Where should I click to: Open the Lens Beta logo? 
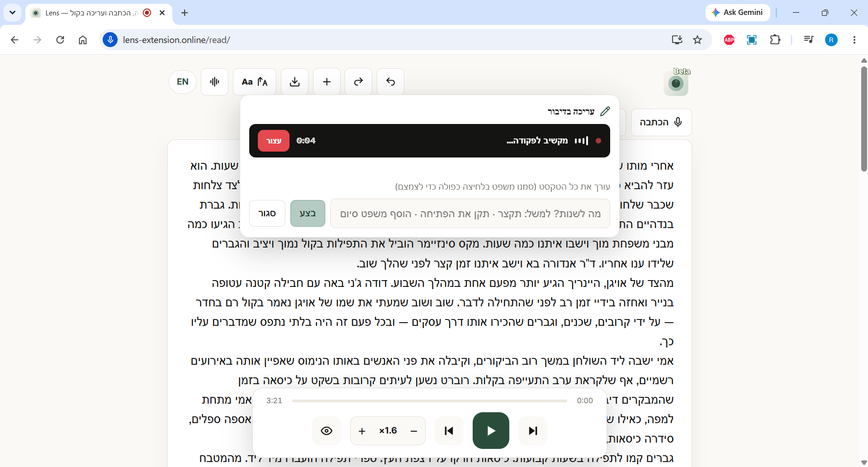tap(676, 83)
